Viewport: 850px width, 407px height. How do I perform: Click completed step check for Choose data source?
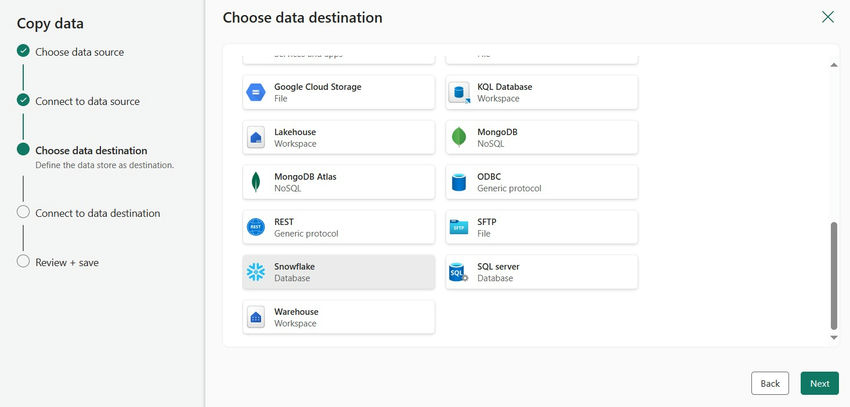tap(23, 51)
